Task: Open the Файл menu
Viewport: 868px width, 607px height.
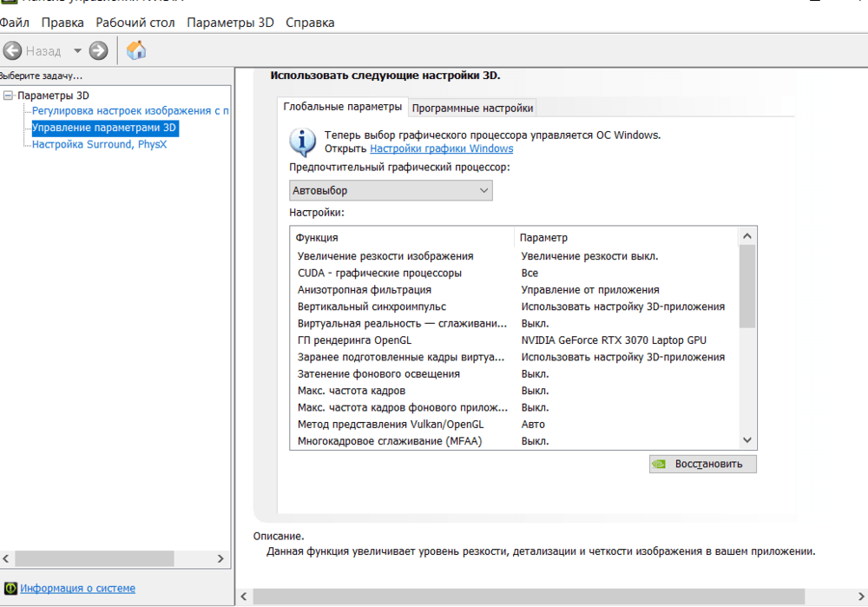Action: coord(15,23)
